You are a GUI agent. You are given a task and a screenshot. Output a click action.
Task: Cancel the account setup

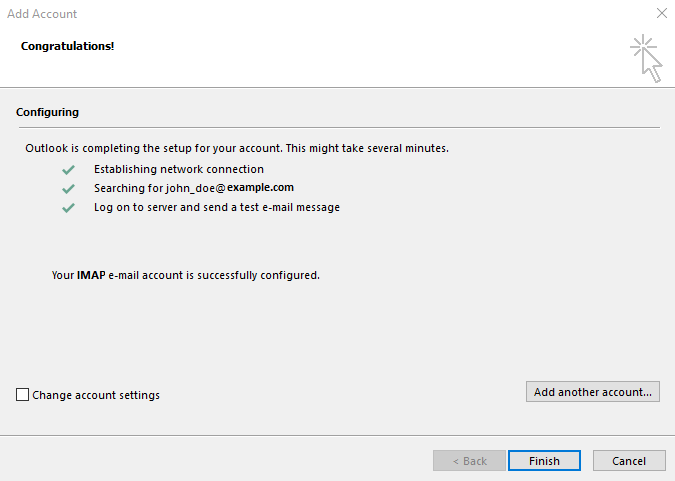(x=629, y=461)
